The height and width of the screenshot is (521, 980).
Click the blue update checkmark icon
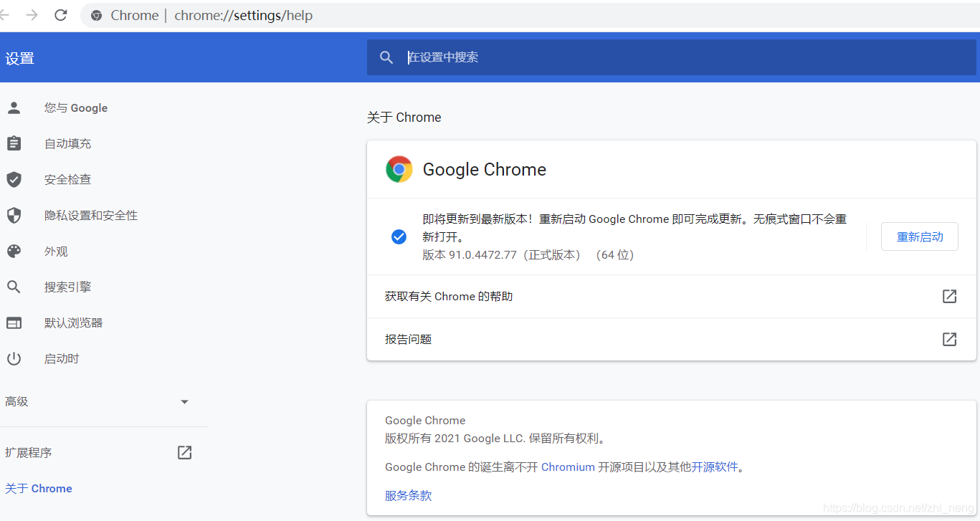tap(399, 236)
